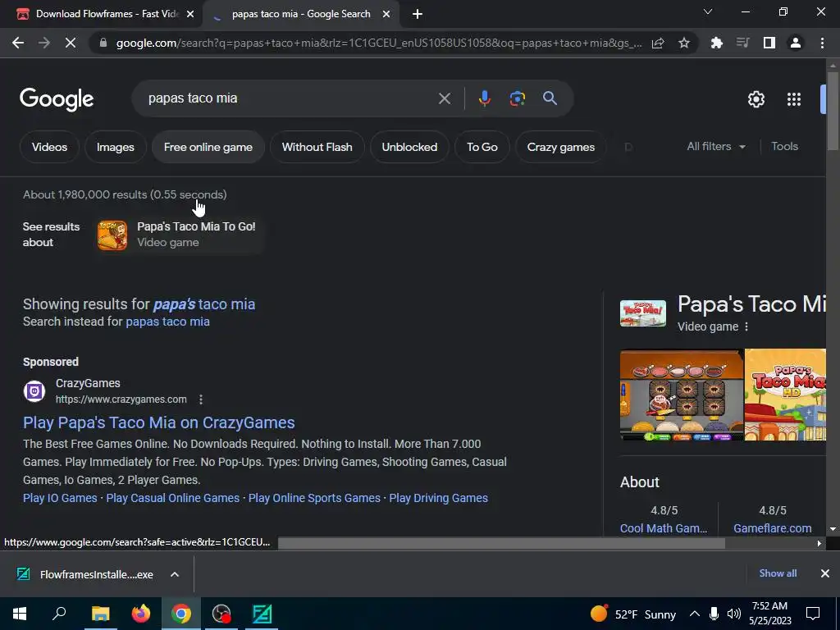Open Google quick settings gear
Viewport: 840px width, 630px height.
tap(756, 99)
